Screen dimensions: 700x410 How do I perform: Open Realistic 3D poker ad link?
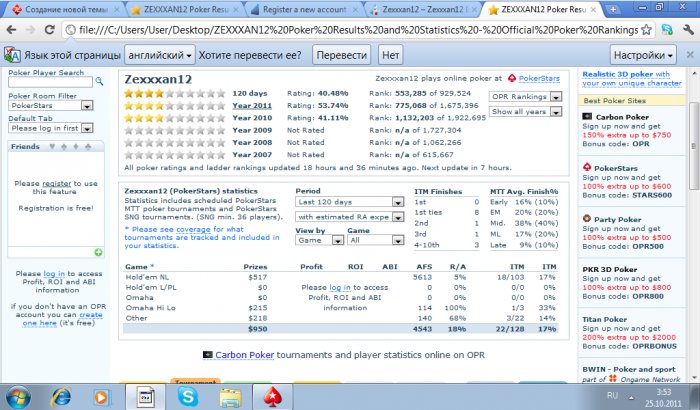point(632,79)
